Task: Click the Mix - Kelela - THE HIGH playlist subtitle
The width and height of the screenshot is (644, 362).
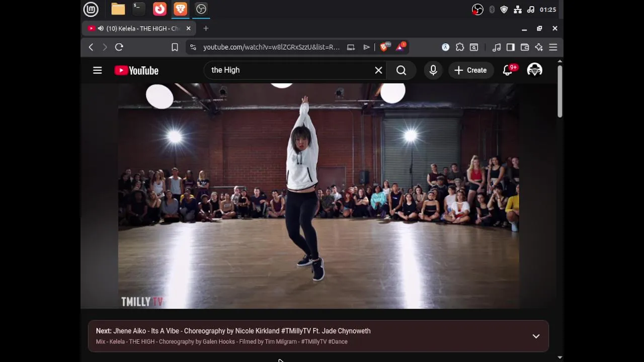Action: click(x=222, y=342)
